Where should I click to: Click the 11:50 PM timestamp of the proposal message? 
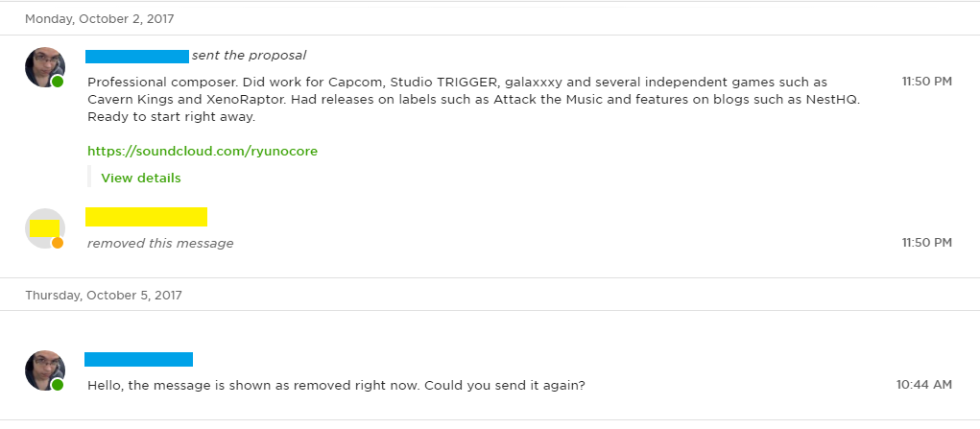pos(926,82)
